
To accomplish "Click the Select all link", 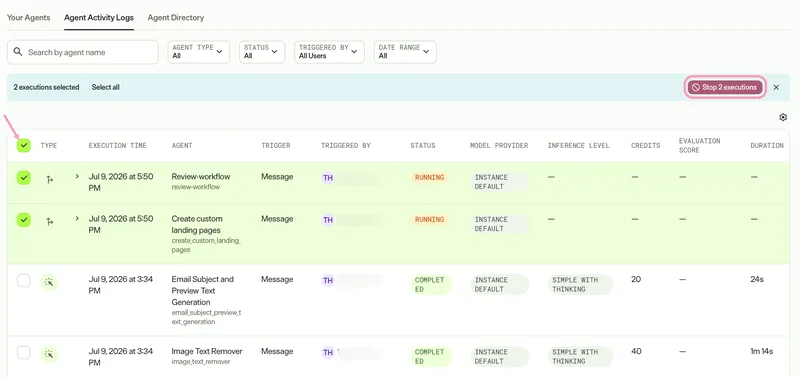I will point(106,87).
